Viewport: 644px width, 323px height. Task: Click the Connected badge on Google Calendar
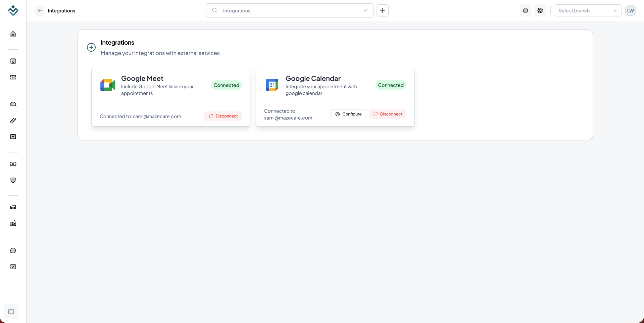pyautogui.click(x=391, y=85)
